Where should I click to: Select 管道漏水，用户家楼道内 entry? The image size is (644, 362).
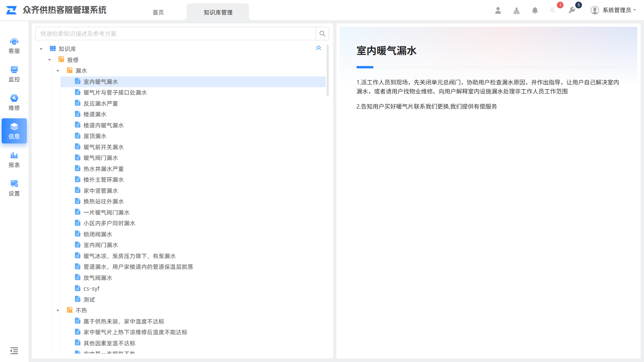point(138,267)
